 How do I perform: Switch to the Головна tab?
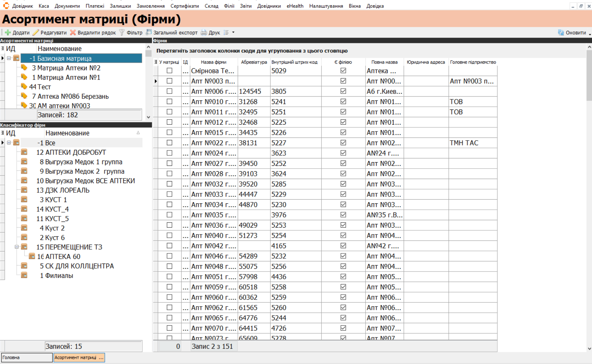(27, 357)
